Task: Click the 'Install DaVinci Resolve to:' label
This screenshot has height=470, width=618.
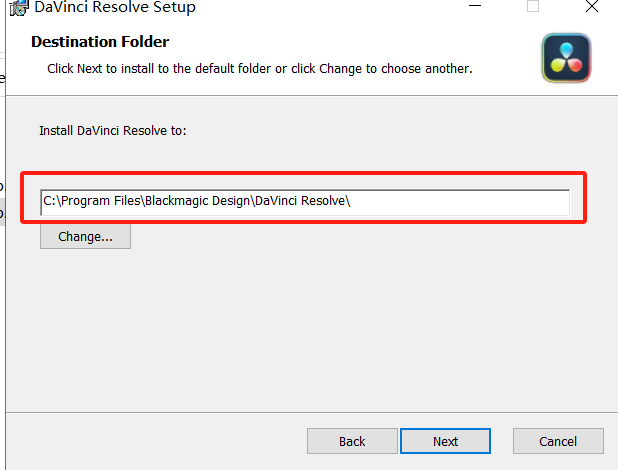Action: point(113,131)
